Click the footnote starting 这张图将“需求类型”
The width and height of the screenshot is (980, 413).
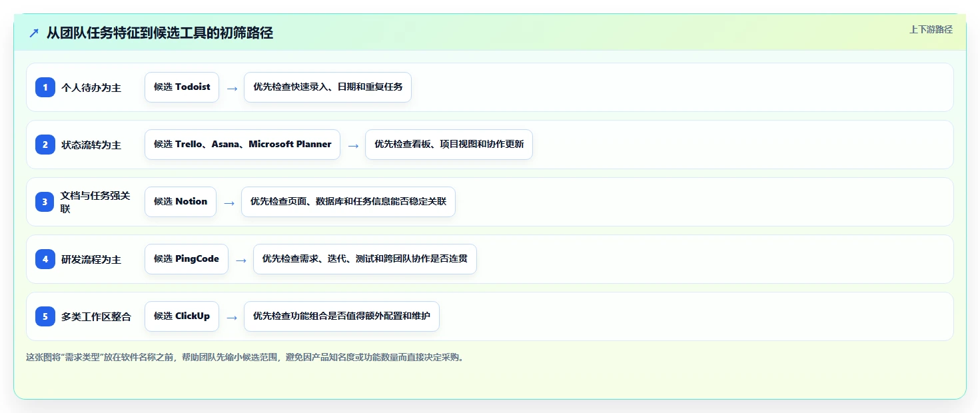(x=245, y=357)
